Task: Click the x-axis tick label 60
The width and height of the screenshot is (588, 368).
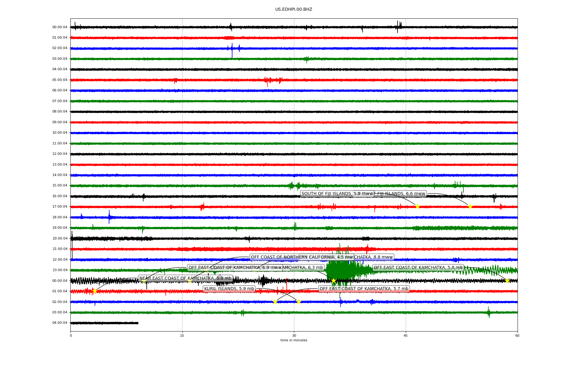Action: pyautogui.click(x=517, y=335)
